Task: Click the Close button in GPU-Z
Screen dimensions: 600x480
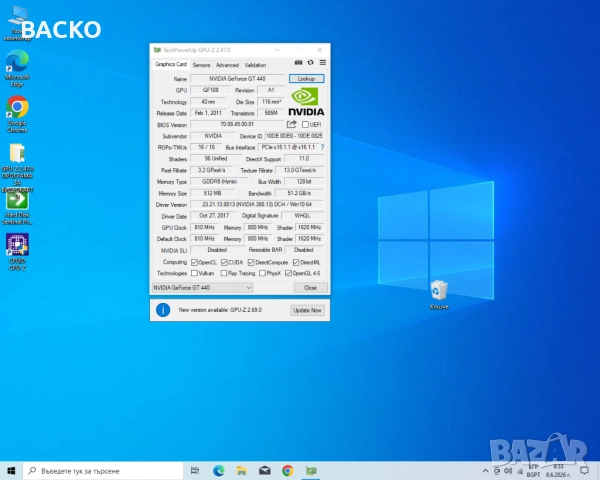Action: pyautogui.click(x=310, y=287)
